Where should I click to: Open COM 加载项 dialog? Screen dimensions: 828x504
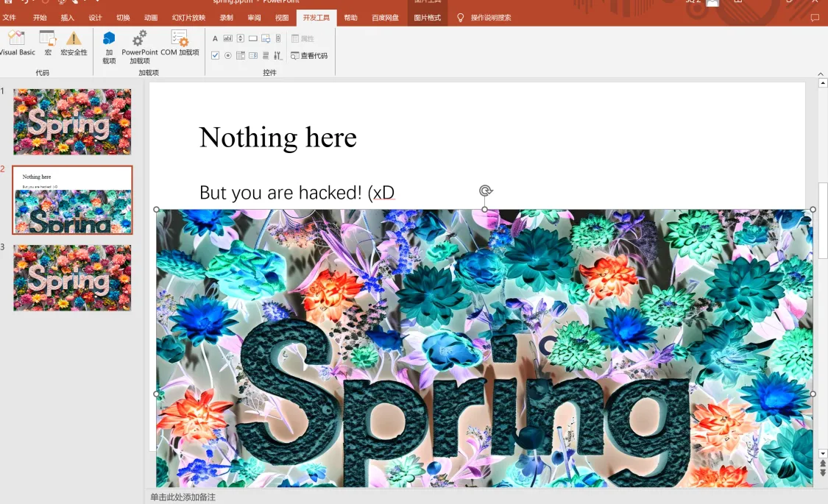(180, 42)
